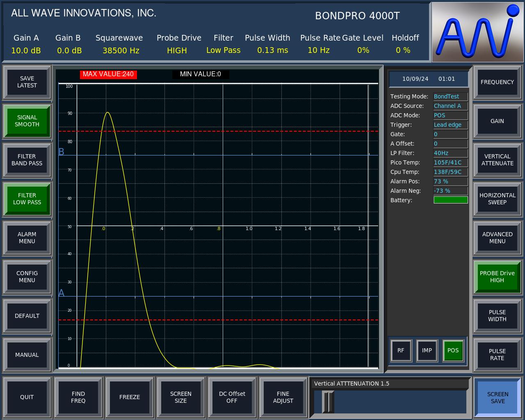Screen dimensions: 525x420
Task: Click the BONDPRO 4000T title
Action: pyautogui.click(x=357, y=16)
